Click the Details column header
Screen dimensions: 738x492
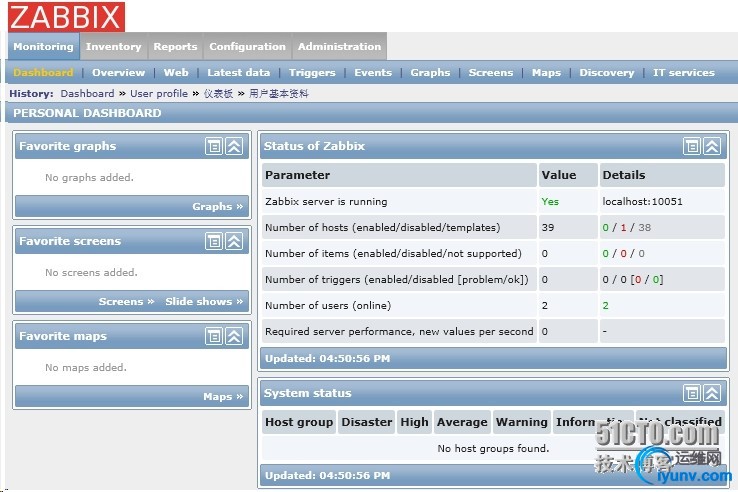(x=662, y=175)
